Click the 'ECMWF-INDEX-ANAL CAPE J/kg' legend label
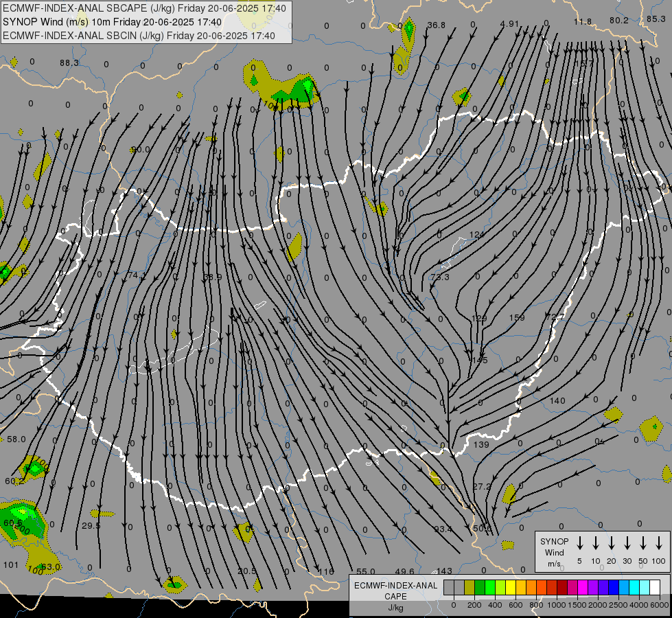This screenshot has height=618, width=672. tap(395, 596)
